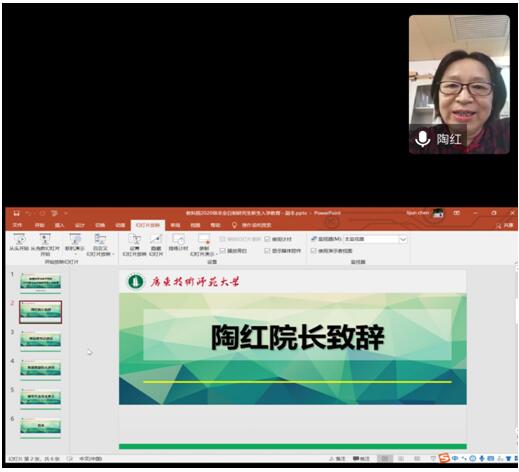The width and height of the screenshot is (519, 472).
Task: Click the Save icon in title bar
Action: 16,213
